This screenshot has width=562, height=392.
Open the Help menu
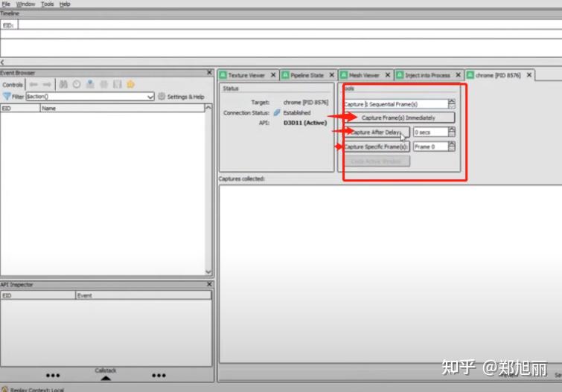click(x=65, y=4)
